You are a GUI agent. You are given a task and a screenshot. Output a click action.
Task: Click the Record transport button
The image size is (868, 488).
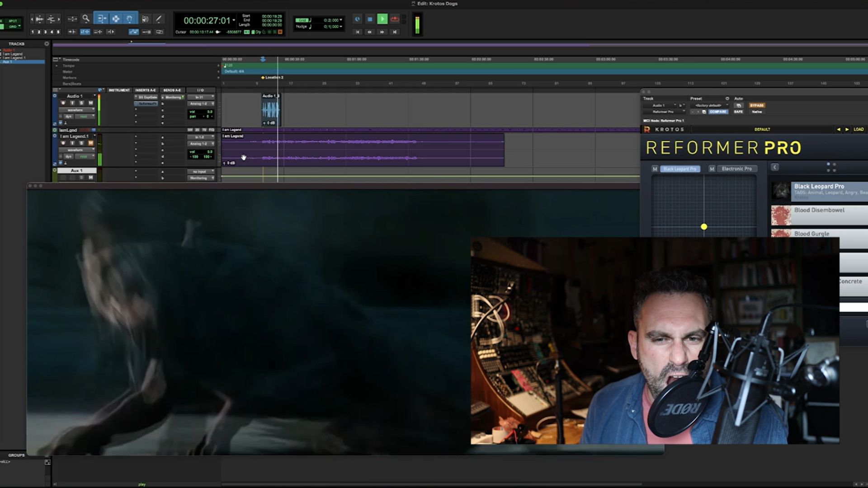[395, 19]
